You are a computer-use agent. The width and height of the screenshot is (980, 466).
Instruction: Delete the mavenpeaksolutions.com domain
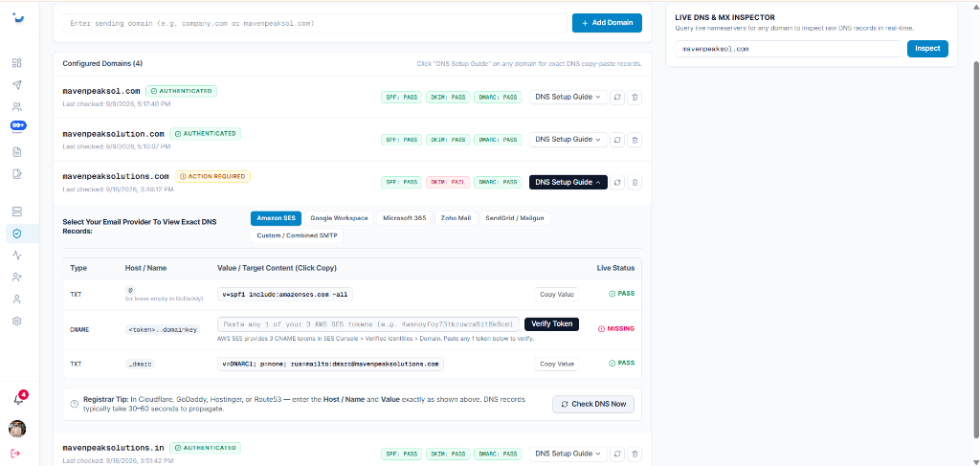point(635,183)
